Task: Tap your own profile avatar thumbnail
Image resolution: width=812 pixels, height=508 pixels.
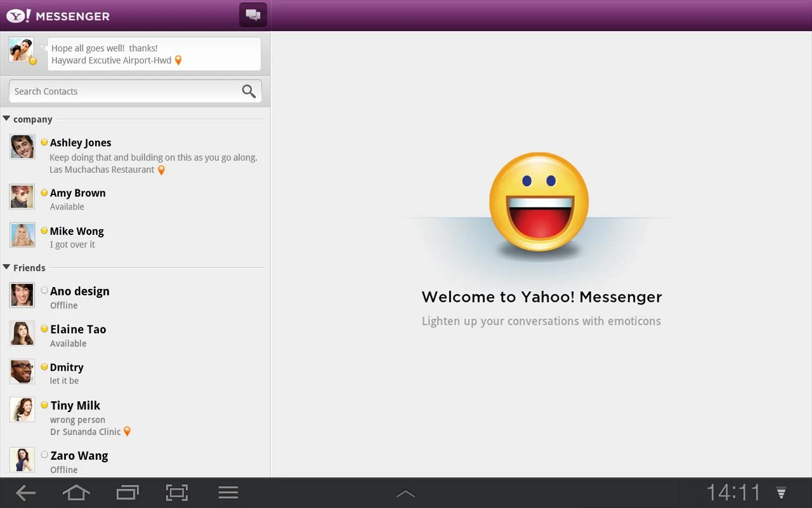Action: point(20,49)
